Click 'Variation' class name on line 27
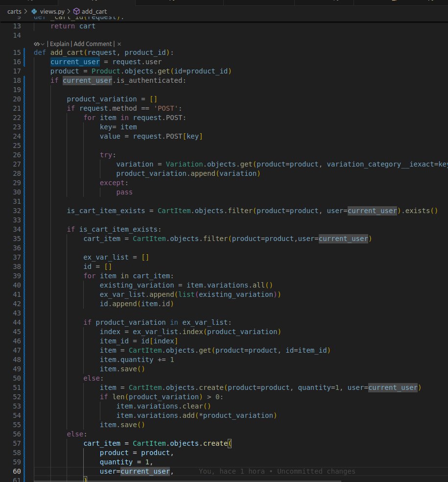 click(x=185, y=165)
